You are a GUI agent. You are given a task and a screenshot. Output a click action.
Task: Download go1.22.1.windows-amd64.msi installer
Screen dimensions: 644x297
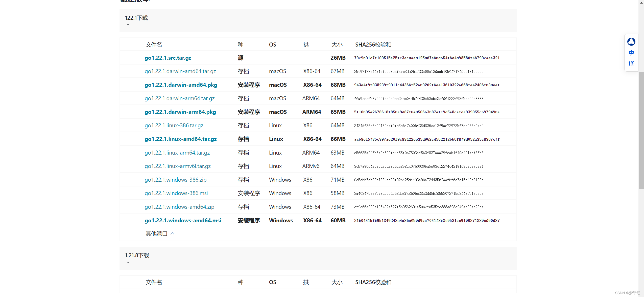point(183,221)
